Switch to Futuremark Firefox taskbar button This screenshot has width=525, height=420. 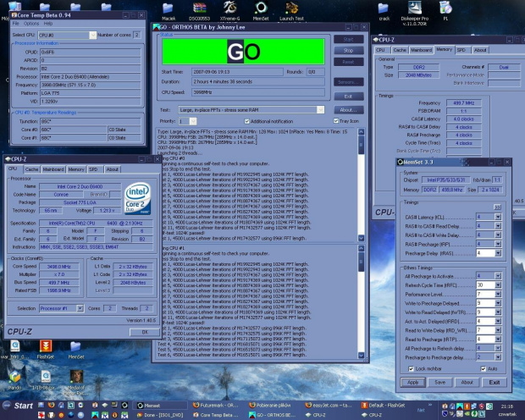point(216,406)
